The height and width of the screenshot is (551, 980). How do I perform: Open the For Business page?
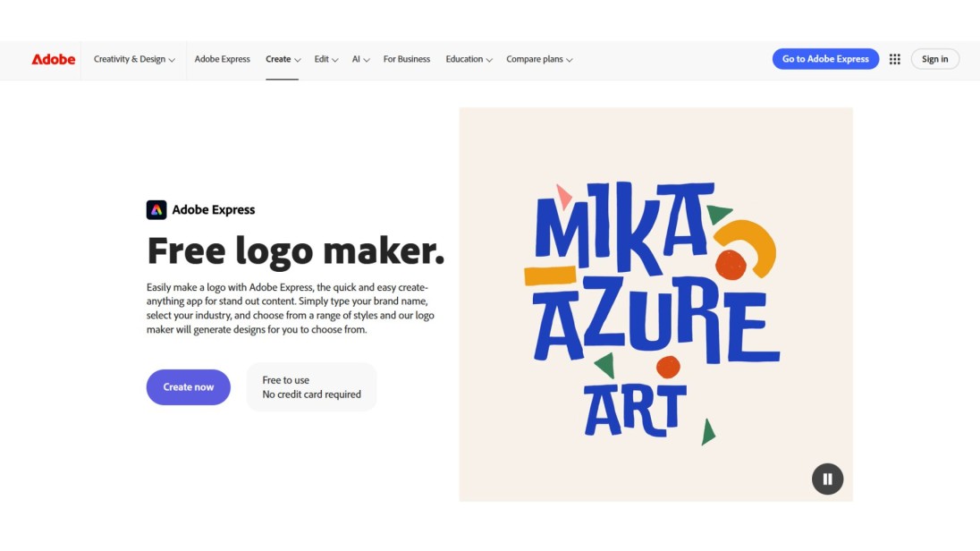click(407, 59)
